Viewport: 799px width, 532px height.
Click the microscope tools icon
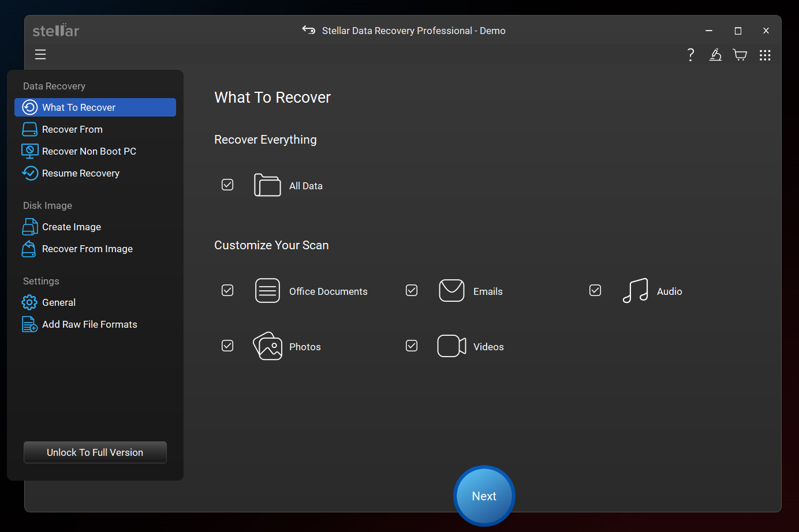tap(715, 55)
